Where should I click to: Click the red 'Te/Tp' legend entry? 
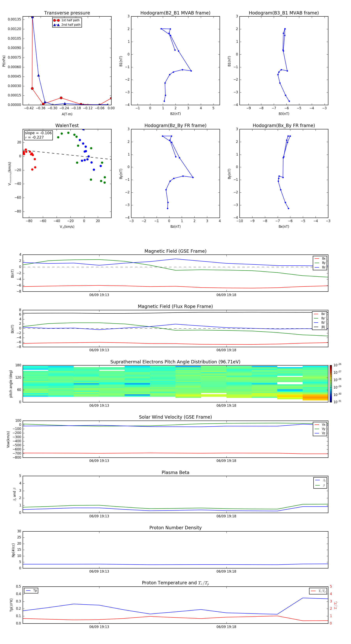pyautogui.click(x=318, y=591)
